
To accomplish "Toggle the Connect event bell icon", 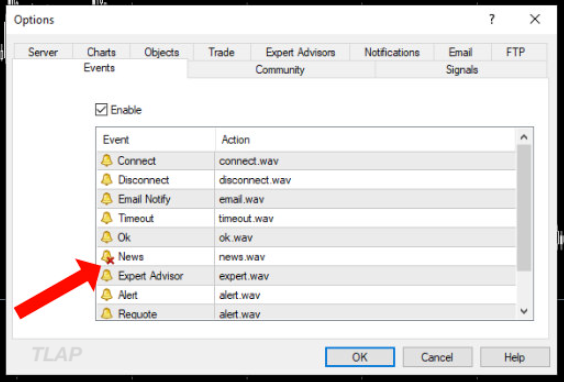I will (x=106, y=160).
